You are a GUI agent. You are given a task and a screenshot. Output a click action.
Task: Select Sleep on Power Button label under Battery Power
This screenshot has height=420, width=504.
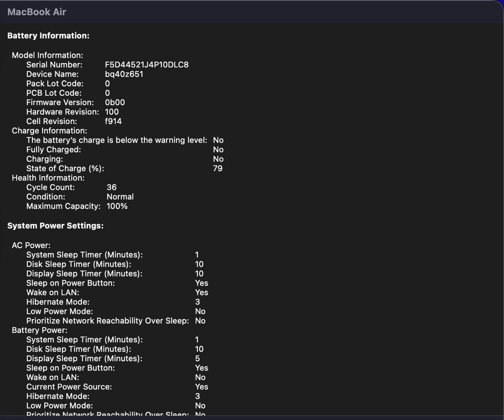[71, 368]
